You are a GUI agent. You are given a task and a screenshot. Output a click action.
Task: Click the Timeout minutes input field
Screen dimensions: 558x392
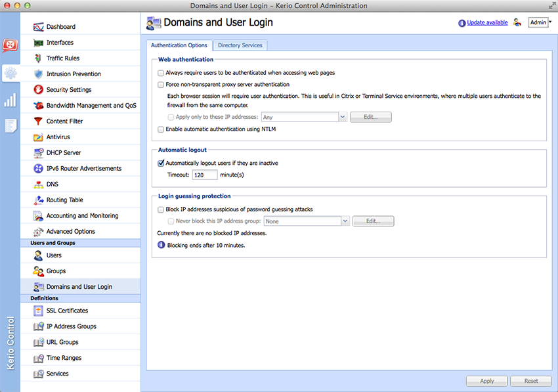[x=205, y=175]
